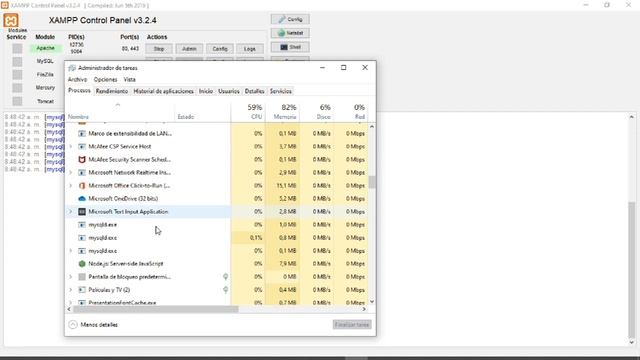The width and height of the screenshot is (640, 360).
Task: Click the Task Manager horizontal scrollbar thumb
Action: coord(156,309)
